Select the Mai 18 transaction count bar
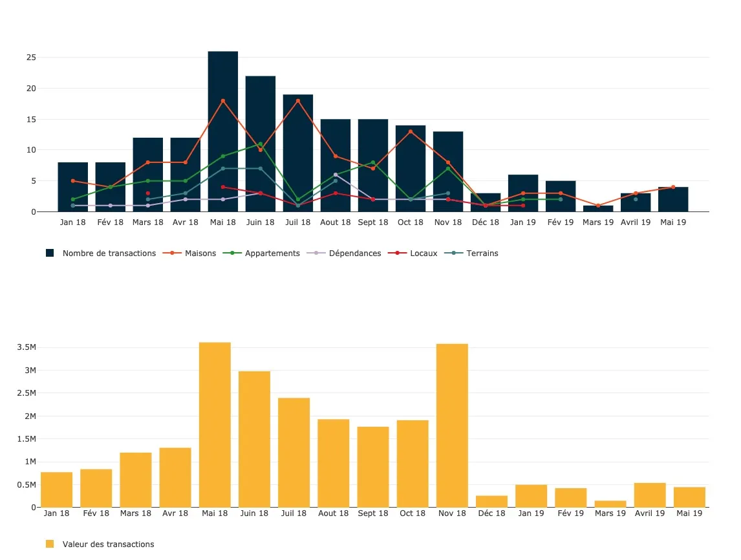Viewport: 741px width, 560px height. (223, 131)
